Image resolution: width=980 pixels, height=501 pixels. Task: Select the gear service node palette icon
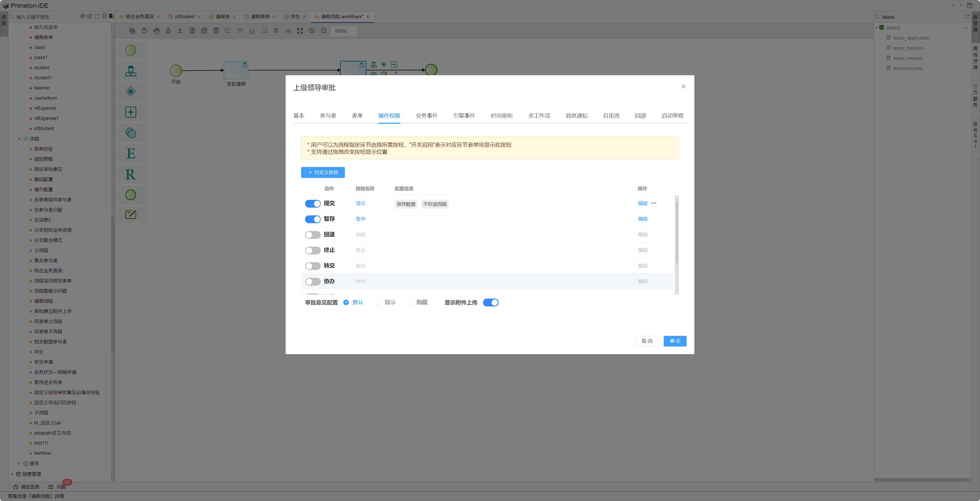131,133
